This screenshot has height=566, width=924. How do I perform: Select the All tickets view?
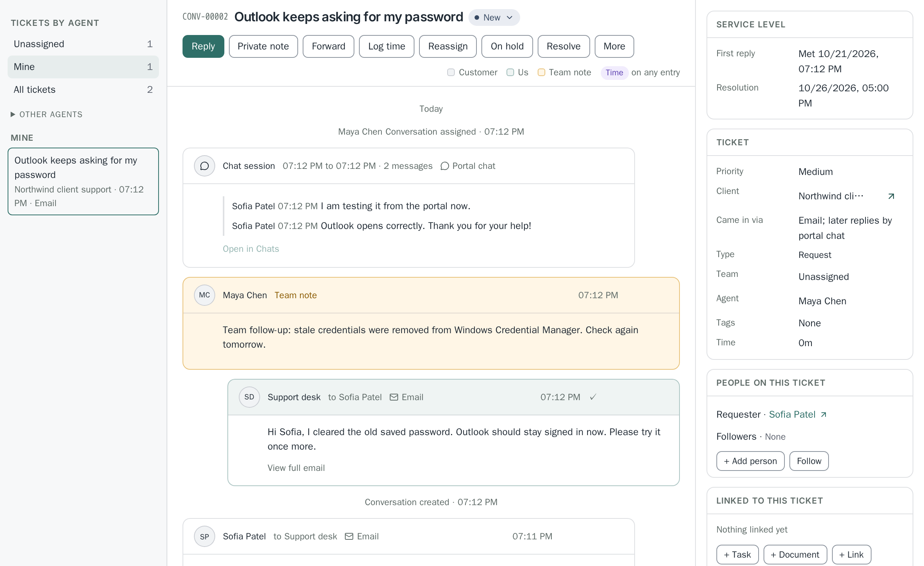pyautogui.click(x=83, y=90)
